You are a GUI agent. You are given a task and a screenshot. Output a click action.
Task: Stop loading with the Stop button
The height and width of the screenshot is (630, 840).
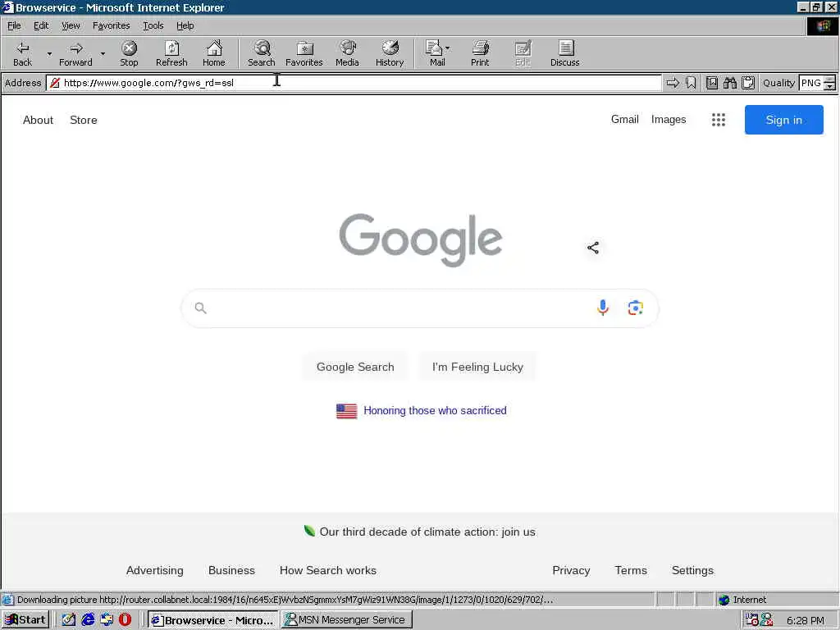coord(129,53)
